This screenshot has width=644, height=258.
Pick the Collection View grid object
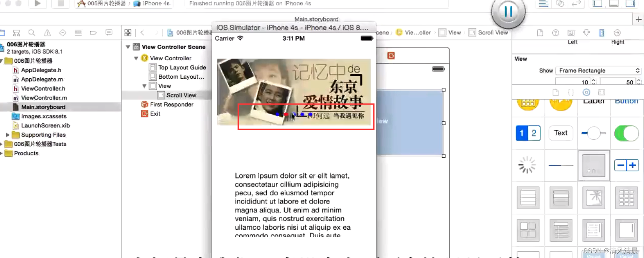click(626, 198)
